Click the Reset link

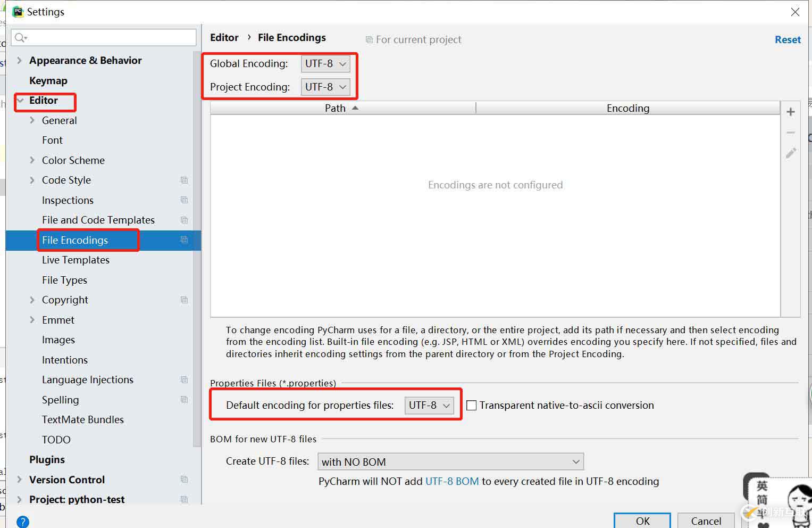788,39
